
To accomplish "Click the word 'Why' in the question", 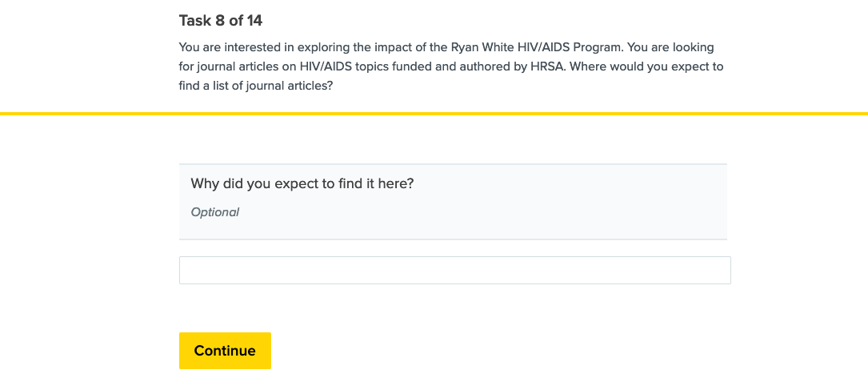I will 204,183.
